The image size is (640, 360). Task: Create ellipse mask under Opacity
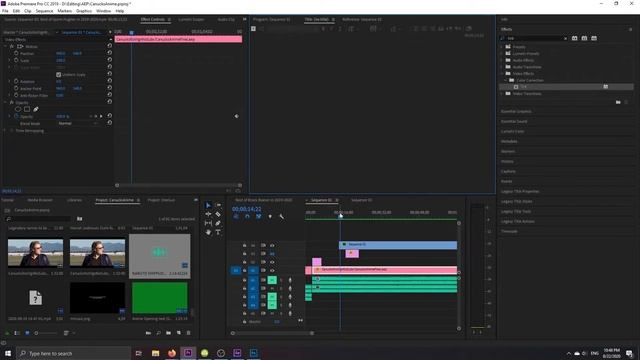pos(18,109)
